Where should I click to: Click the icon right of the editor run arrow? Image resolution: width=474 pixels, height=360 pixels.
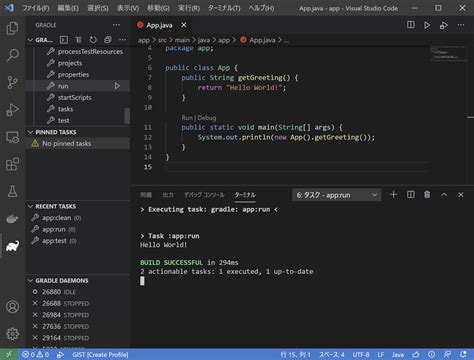point(444,25)
